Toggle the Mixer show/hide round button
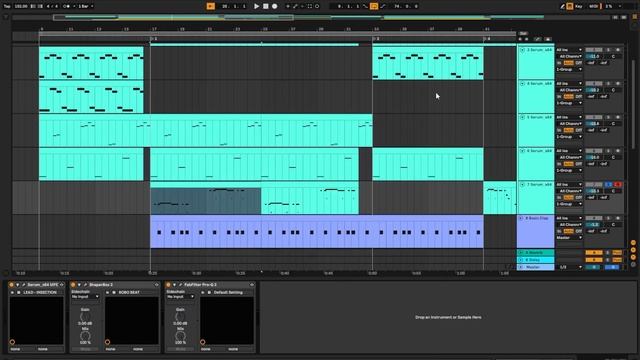This screenshot has height=360, width=640. [x=633, y=257]
